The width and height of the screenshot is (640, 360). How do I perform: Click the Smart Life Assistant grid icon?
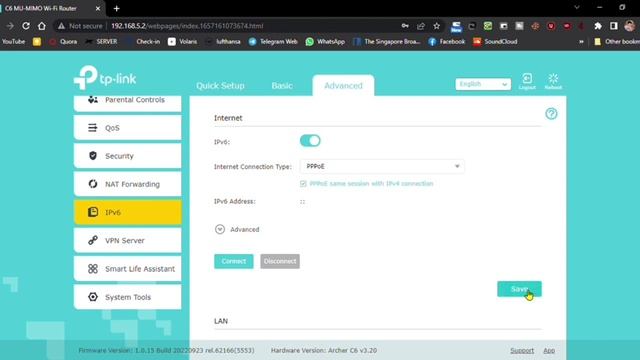click(x=93, y=268)
